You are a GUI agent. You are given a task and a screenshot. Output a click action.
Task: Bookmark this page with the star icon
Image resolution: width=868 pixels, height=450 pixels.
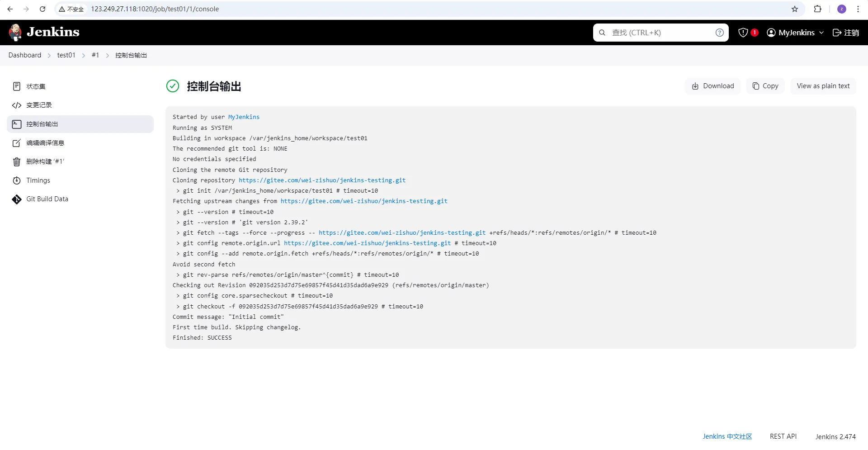click(795, 9)
